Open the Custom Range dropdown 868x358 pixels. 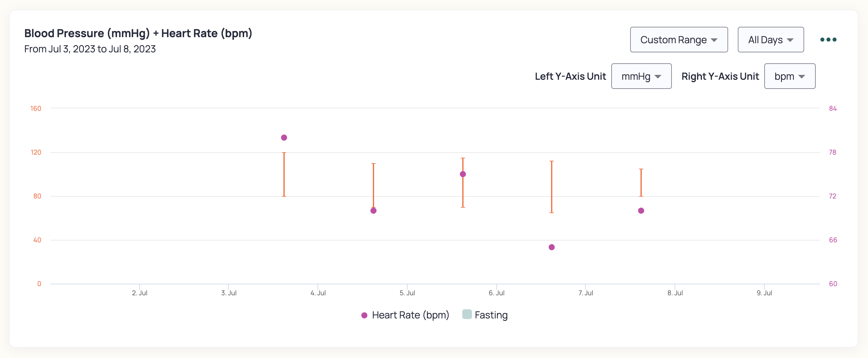point(679,40)
